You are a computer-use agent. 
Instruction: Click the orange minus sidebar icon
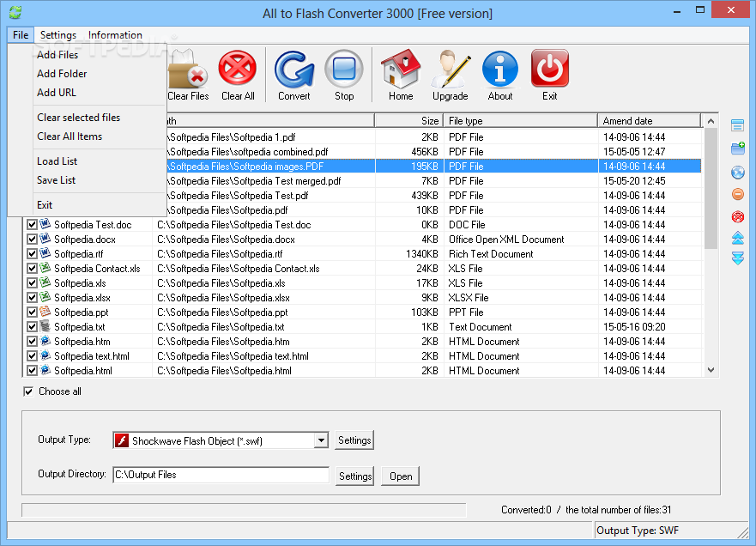coord(738,194)
